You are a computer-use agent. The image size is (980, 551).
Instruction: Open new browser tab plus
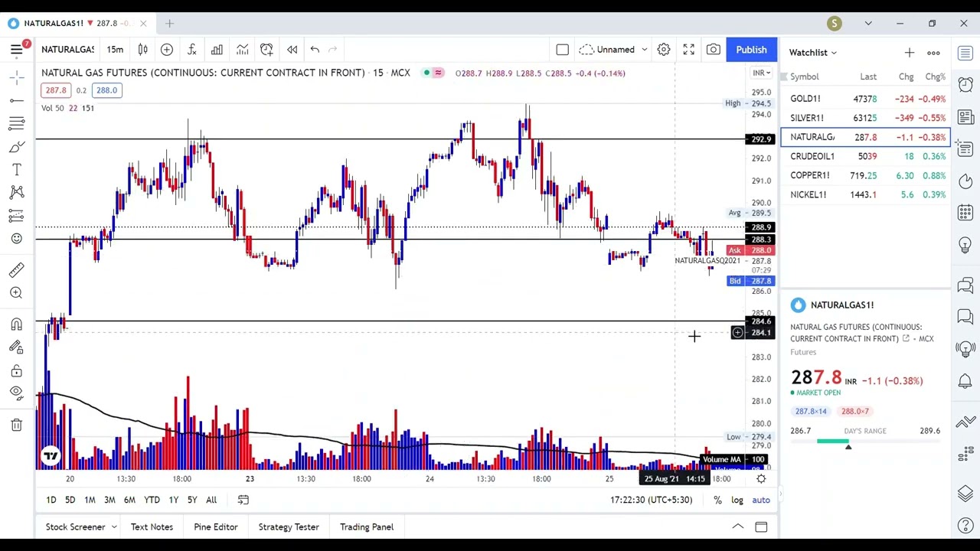169,24
